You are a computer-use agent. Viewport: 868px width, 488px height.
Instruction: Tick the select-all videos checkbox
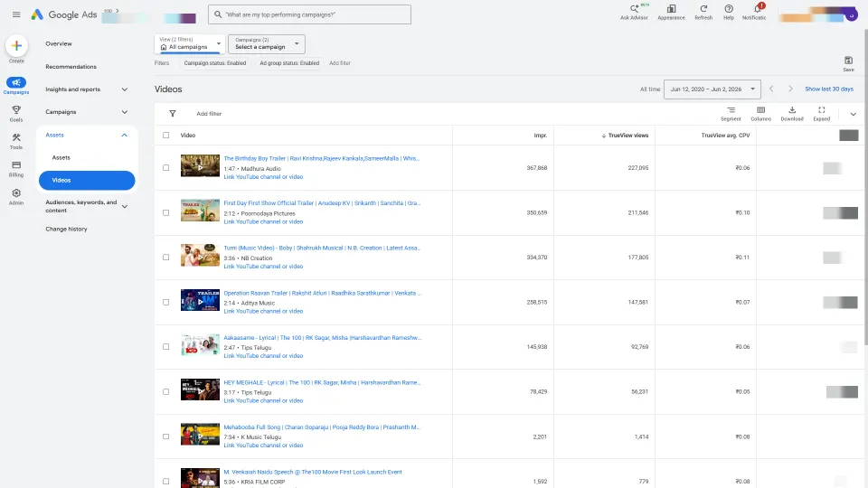[166, 135]
